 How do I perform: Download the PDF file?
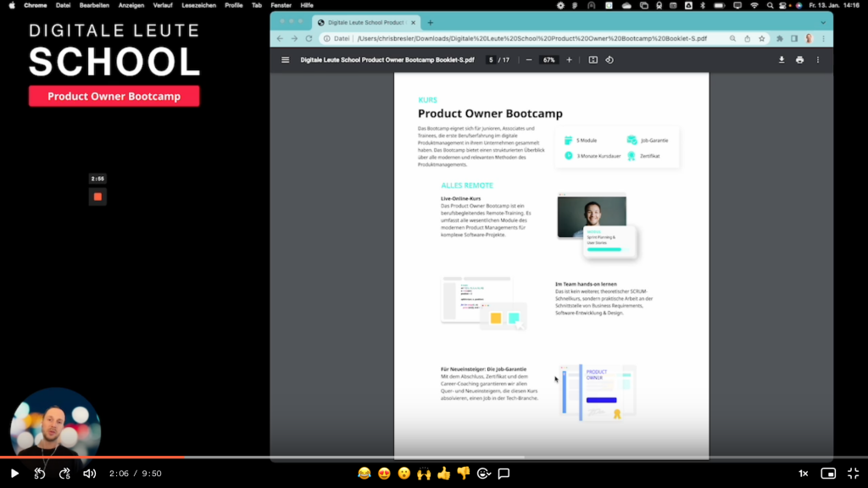click(x=782, y=60)
